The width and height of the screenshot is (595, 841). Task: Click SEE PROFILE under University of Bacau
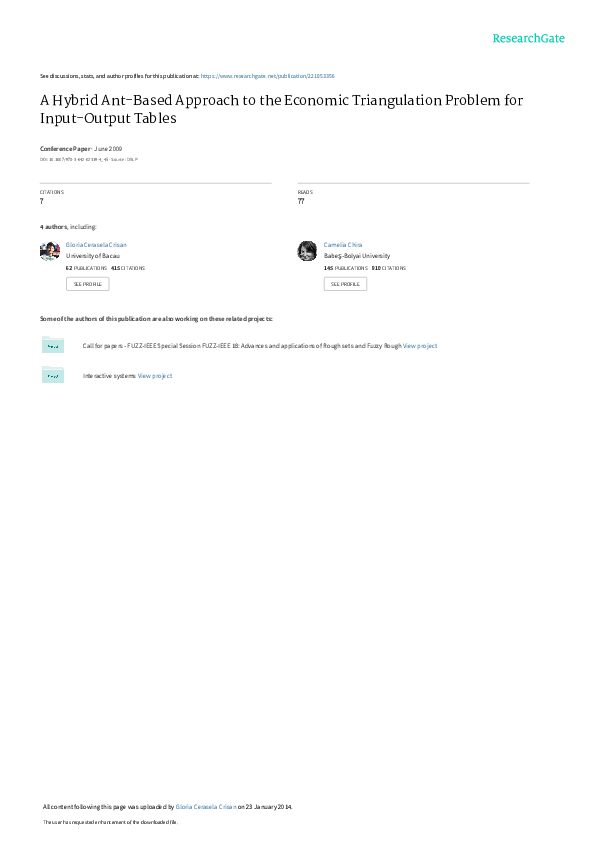point(87,284)
